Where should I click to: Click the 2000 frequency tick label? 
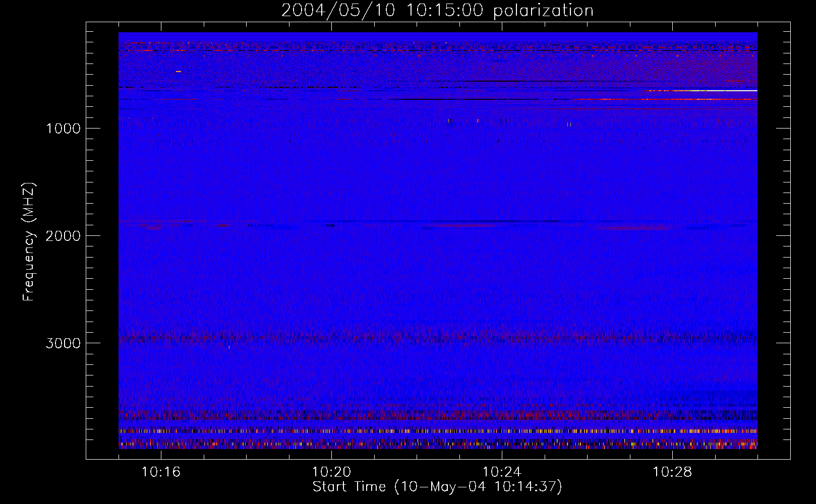tap(63, 236)
